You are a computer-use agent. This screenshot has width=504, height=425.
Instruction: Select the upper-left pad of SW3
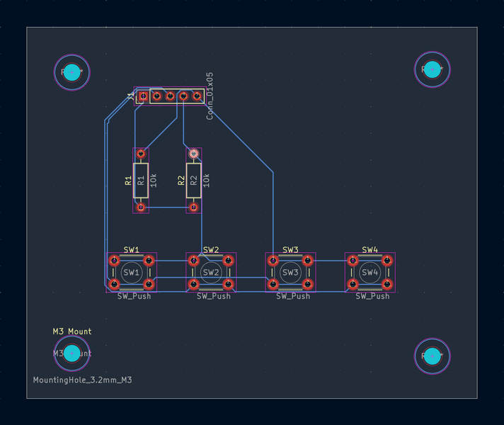pos(273,261)
